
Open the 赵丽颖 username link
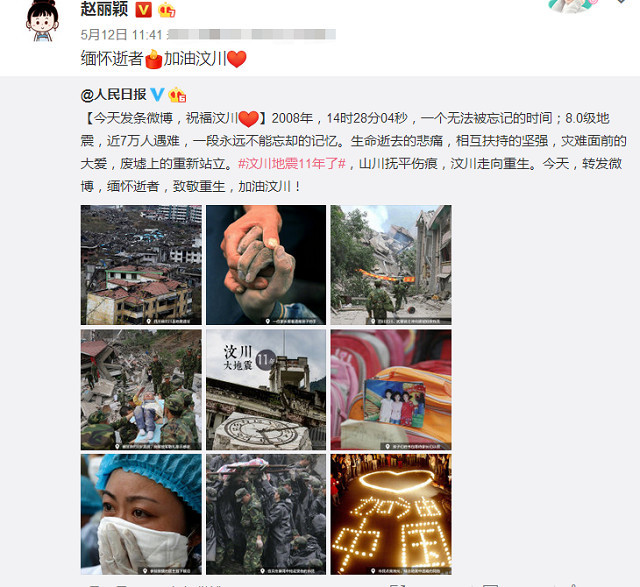[x=104, y=9]
